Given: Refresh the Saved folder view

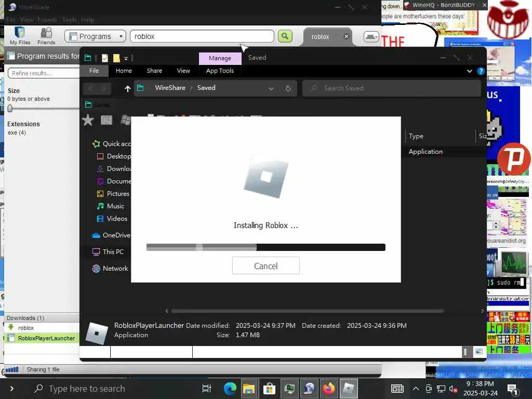Looking at the screenshot, I should pyautogui.click(x=288, y=88).
